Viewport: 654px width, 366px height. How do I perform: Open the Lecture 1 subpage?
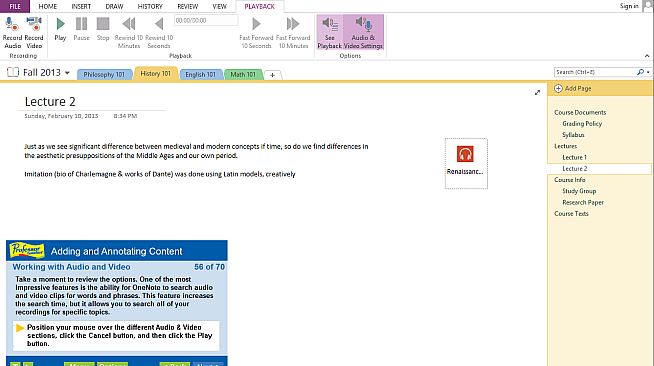click(x=574, y=158)
